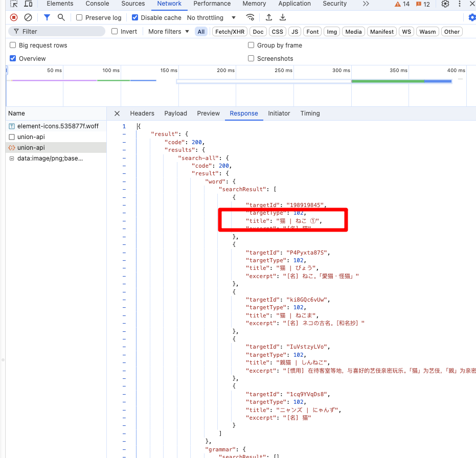Open network search with magnifier icon
The height and width of the screenshot is (458, 476).
61,17
